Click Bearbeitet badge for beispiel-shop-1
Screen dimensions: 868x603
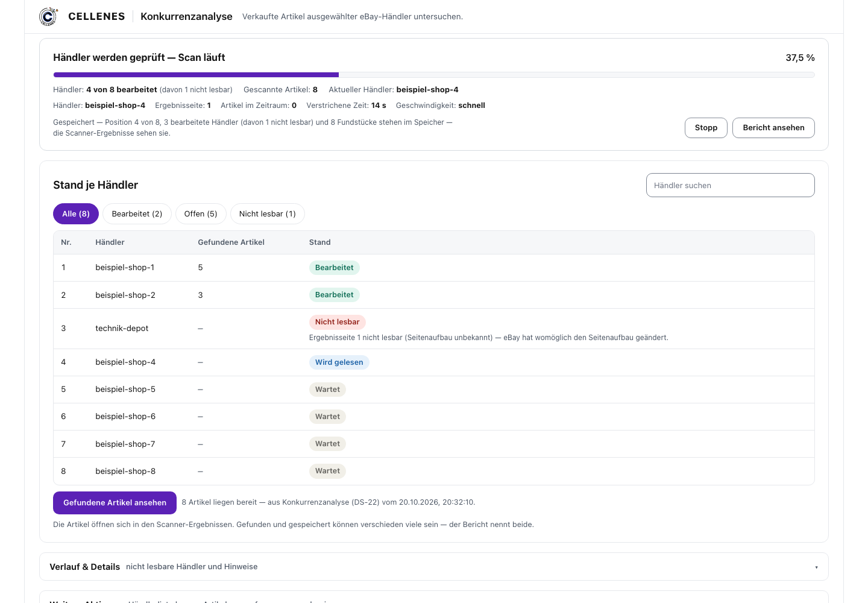pos(334,268)
